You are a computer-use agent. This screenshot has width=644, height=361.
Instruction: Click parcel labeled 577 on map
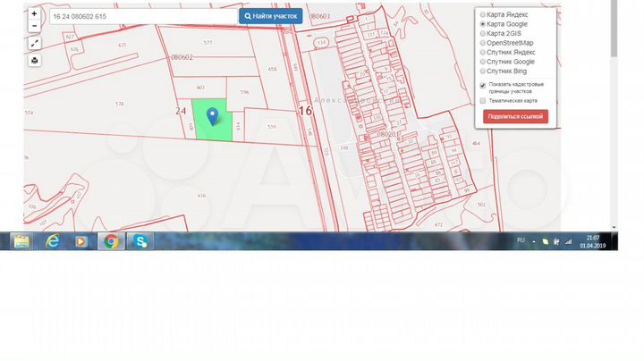point(208,43)
